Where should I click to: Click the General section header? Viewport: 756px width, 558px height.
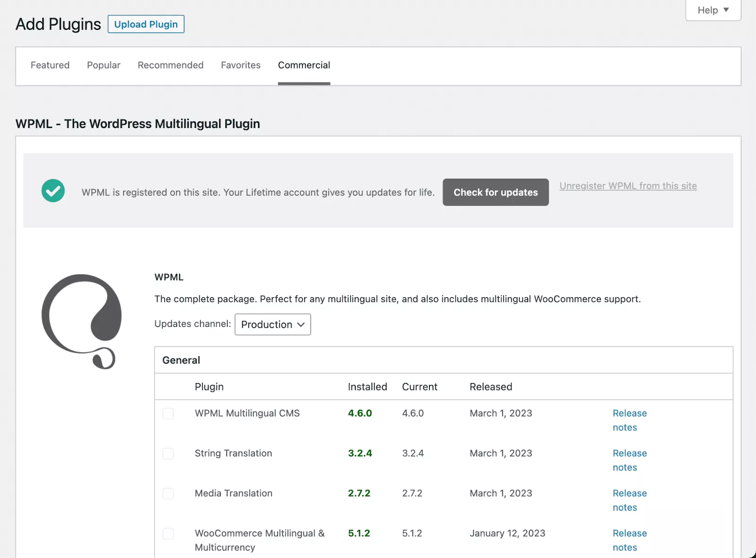(181, 360)
